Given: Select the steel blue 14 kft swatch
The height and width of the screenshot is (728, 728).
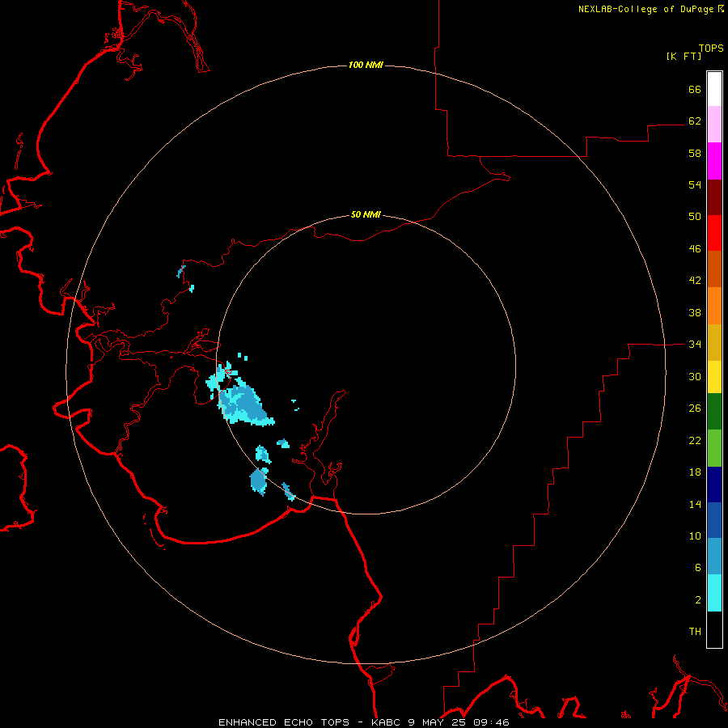Looking at the screenshot, I should (714, 557).
